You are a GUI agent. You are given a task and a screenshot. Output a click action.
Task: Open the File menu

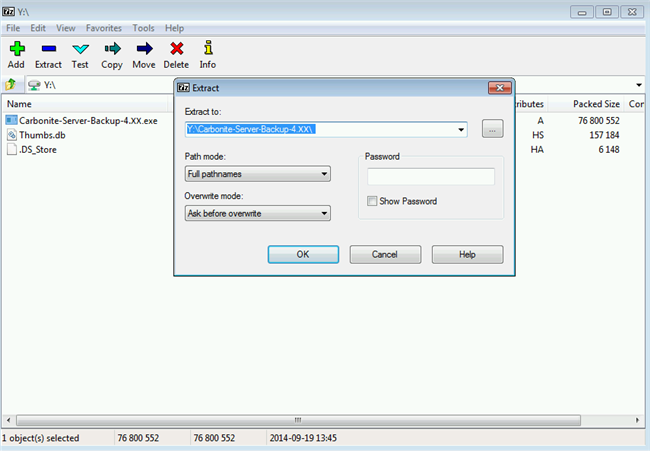pos(13,28)
